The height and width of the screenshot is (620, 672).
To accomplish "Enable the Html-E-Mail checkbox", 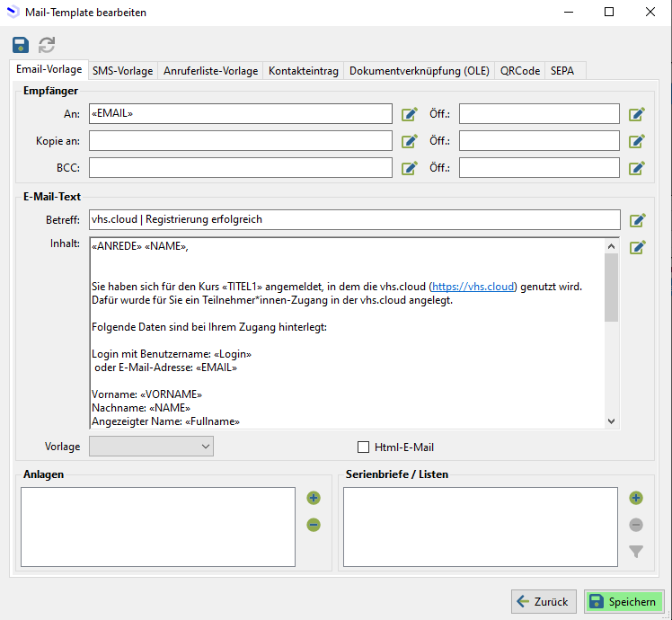I will click(x=364, y=447).
